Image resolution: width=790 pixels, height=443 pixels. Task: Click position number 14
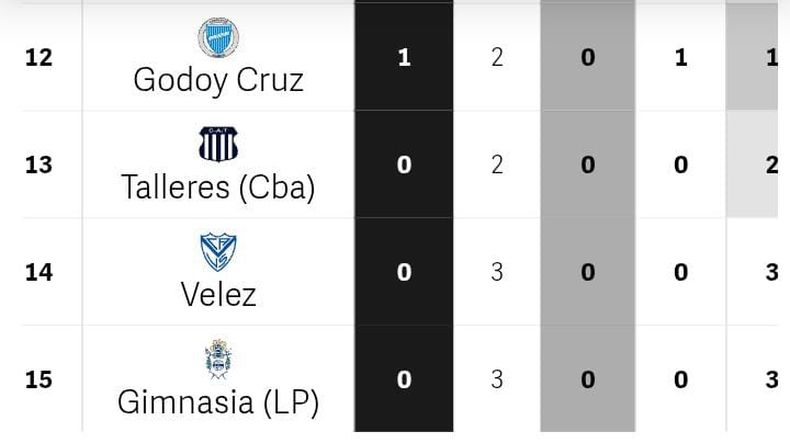click(39, 272)
